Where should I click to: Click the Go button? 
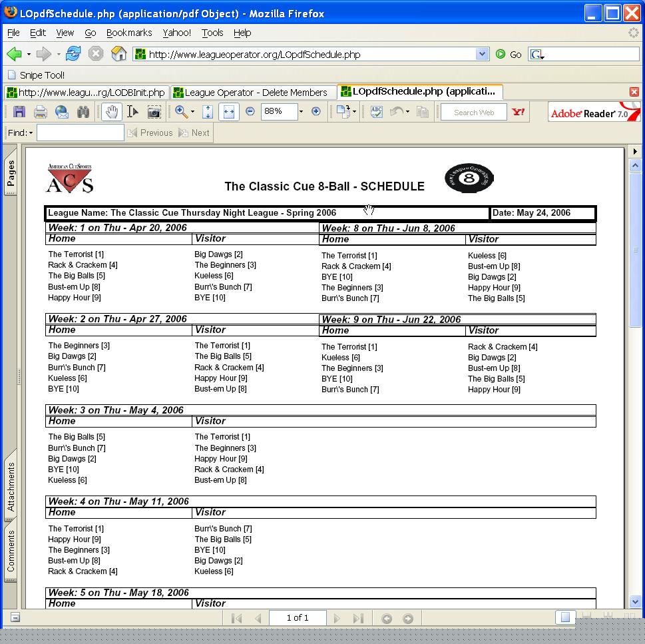tap(509, 54)
